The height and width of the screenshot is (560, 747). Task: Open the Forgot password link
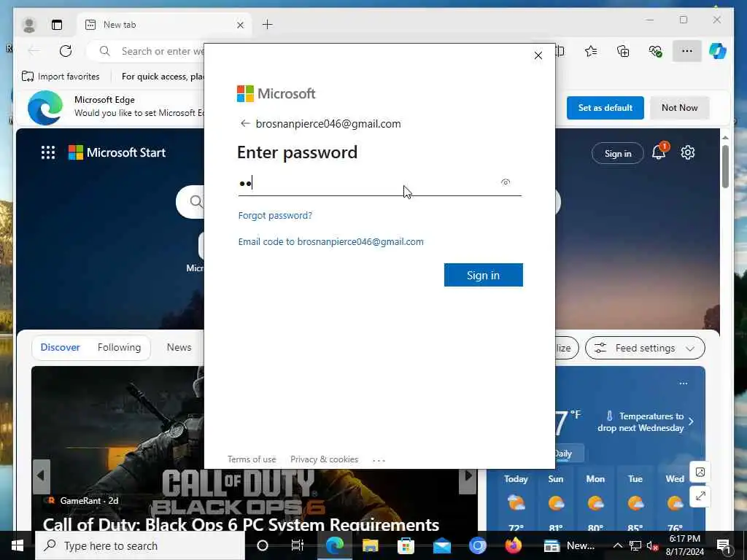275,215
